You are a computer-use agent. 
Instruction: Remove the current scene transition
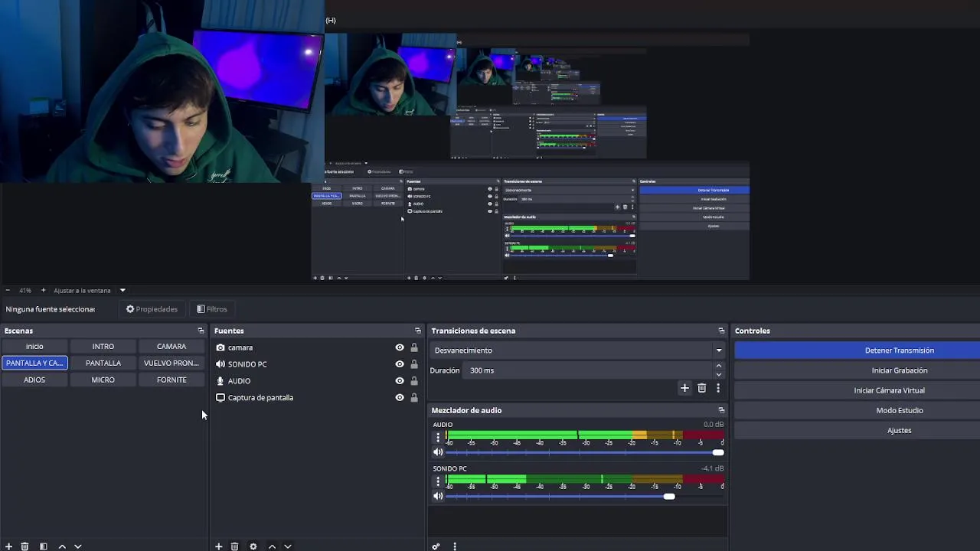point(701,388)
